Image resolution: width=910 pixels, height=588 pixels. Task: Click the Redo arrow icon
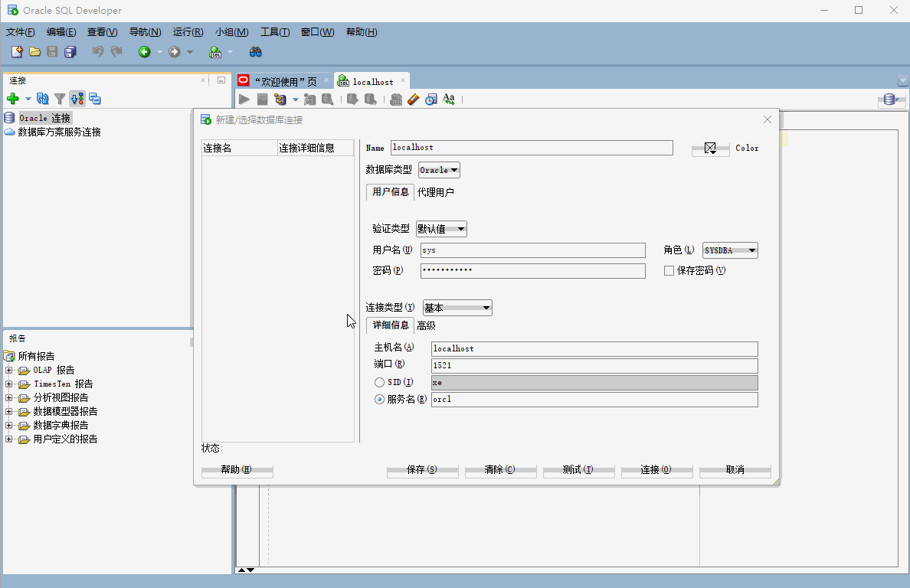point(116,51)
